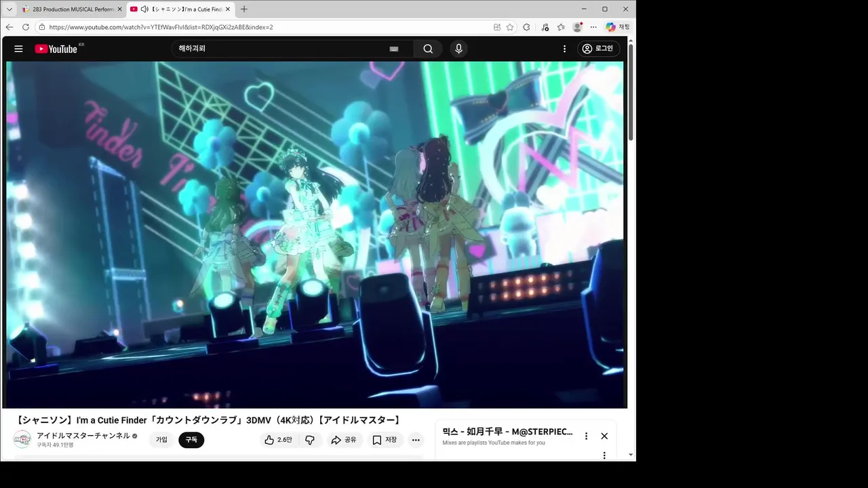Open more actions ellipsis beside 저장
This screenshot has width=868, height=488.
416,440
